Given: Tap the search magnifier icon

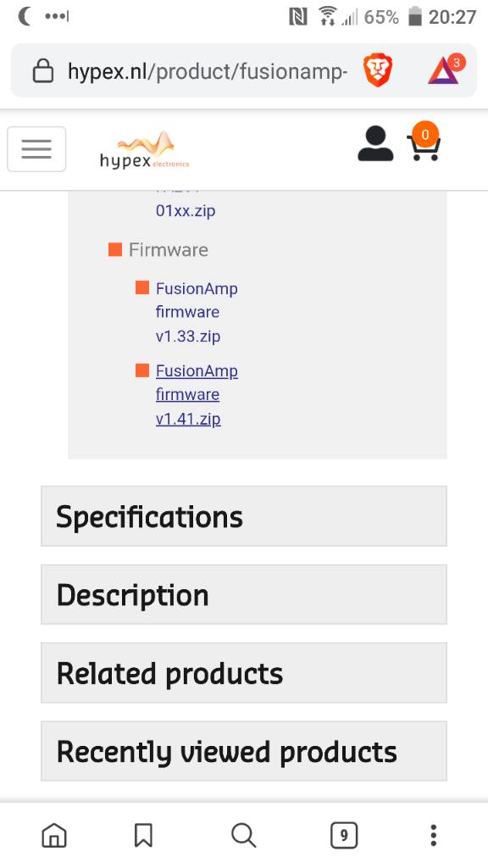Looking at the screenshot, I should pyautogui.click(x=243, y=835).
